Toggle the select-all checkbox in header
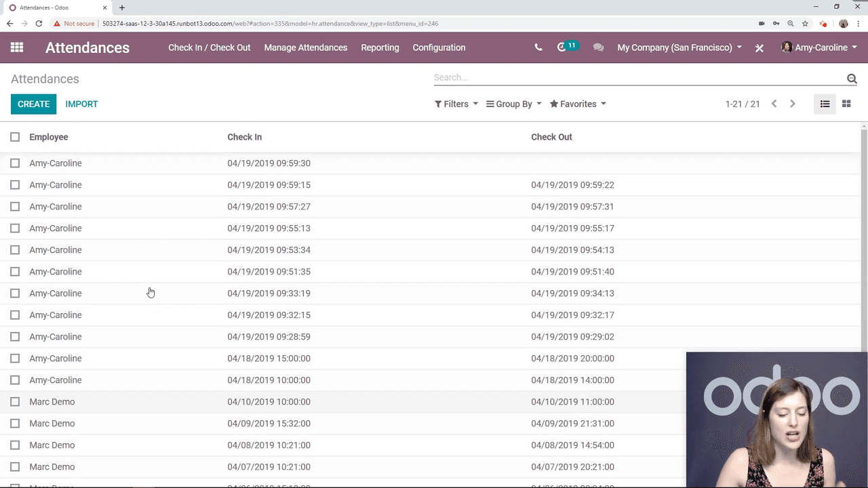 click(15, 137)
